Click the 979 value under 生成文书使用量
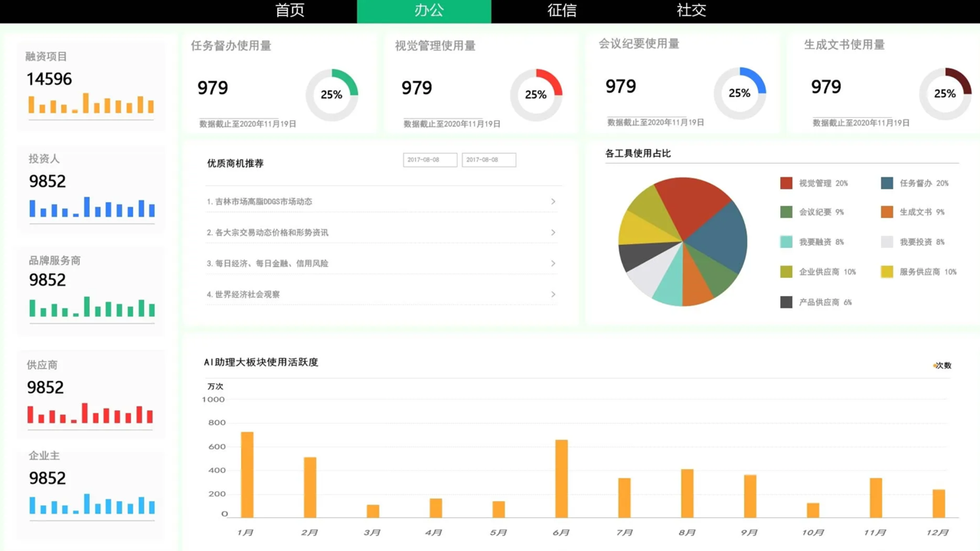This screenshot has width=980, height=551. coord(826,86)
